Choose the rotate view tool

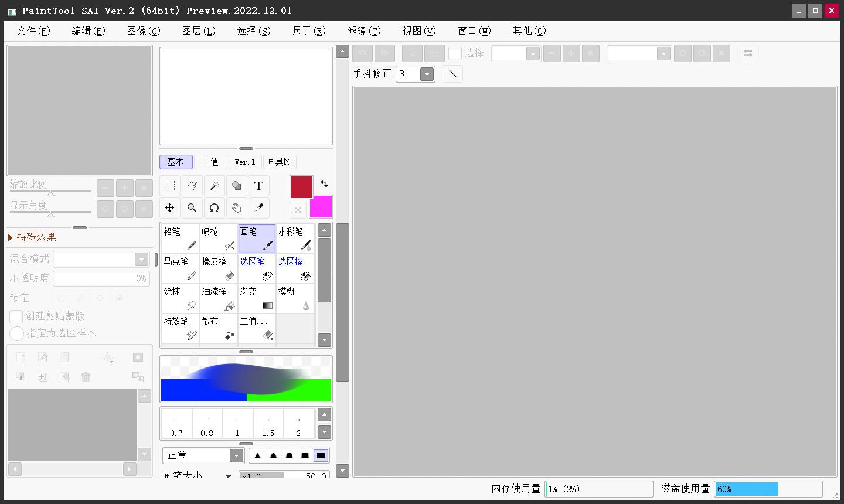[214, 208]
